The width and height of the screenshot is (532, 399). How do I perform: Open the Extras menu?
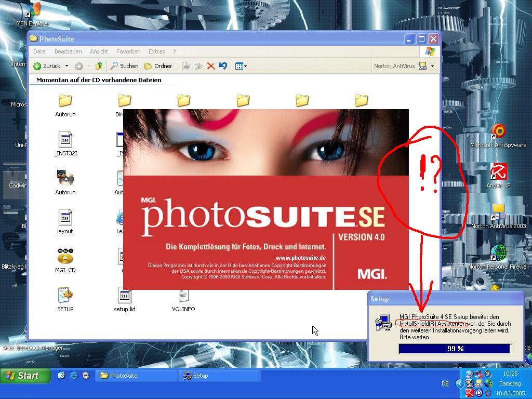click(x=157, y=51)
